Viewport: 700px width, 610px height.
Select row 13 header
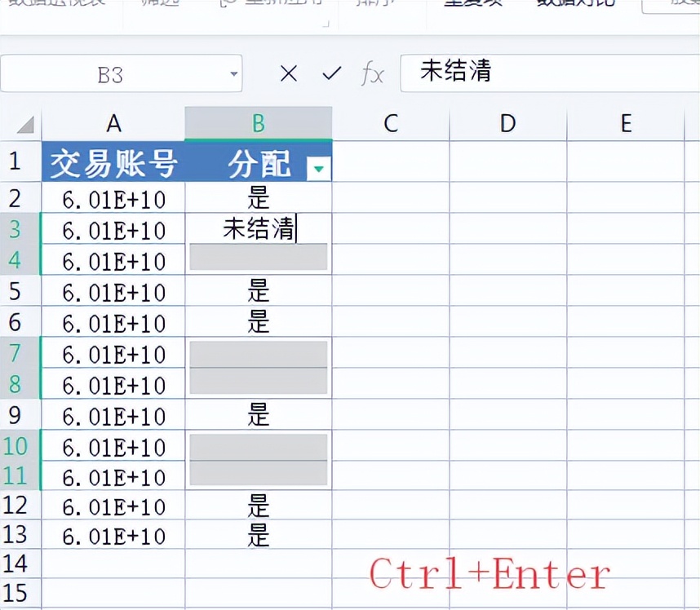[20, 535]
